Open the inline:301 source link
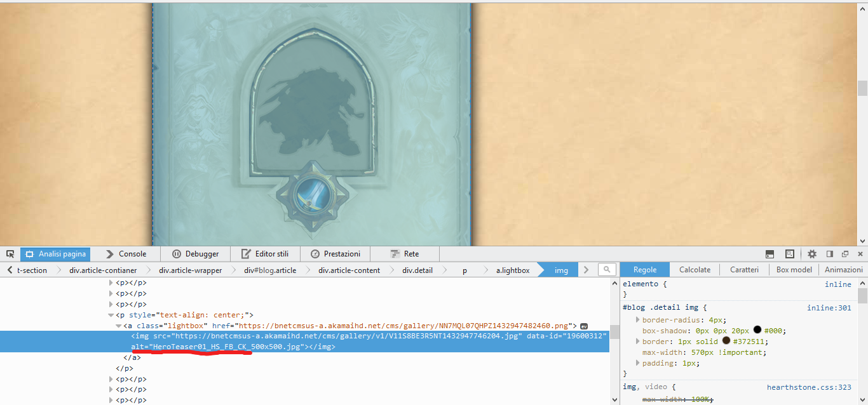868x405 pixels. 829,308
